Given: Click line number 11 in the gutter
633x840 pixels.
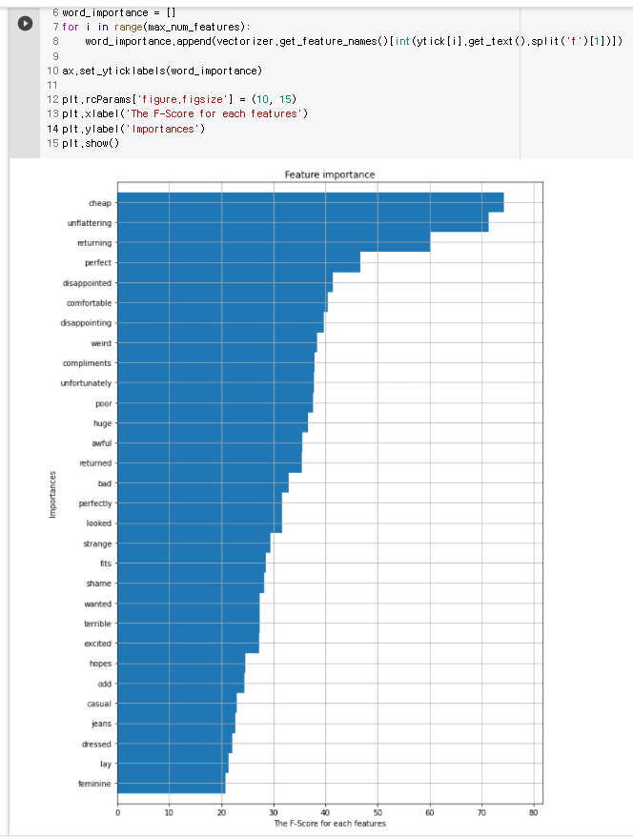Looking at the screenshot, I should pyautogui.click(x=52, y=85).
